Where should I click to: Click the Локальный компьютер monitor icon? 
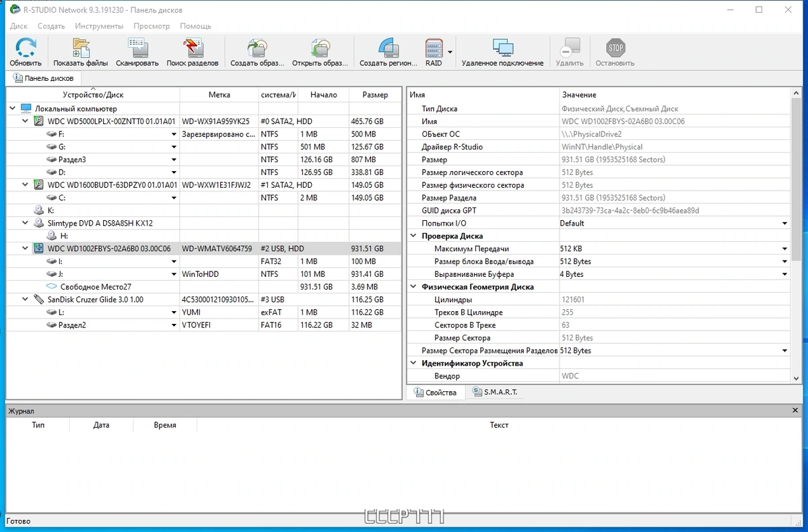tap(26, 108)
